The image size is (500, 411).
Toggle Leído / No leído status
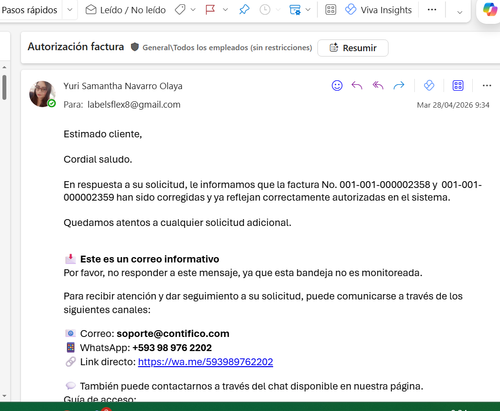[x=126, y=10]
